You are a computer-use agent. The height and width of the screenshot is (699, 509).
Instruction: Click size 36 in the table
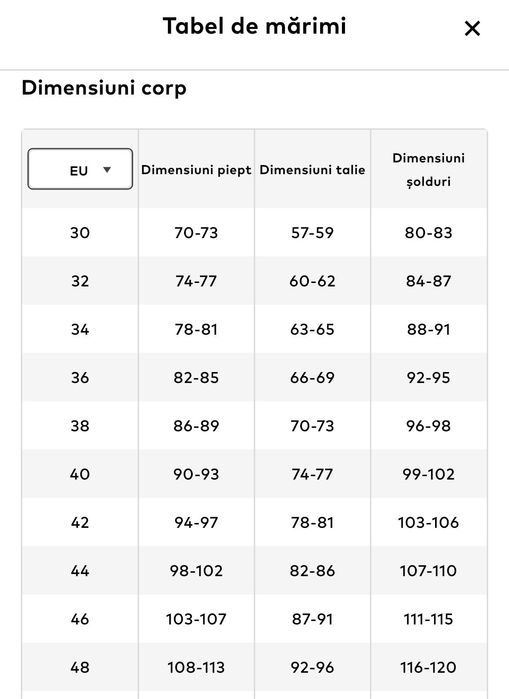coord(80,378)
